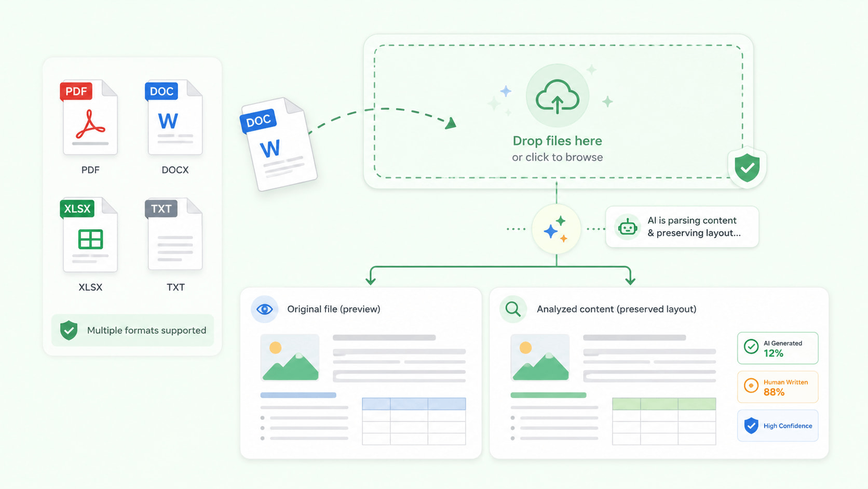Click the dragged DOC file being dropped
The width and height of the screenshot is (868, 489).
pyautogui.click(x=279, y=144)
